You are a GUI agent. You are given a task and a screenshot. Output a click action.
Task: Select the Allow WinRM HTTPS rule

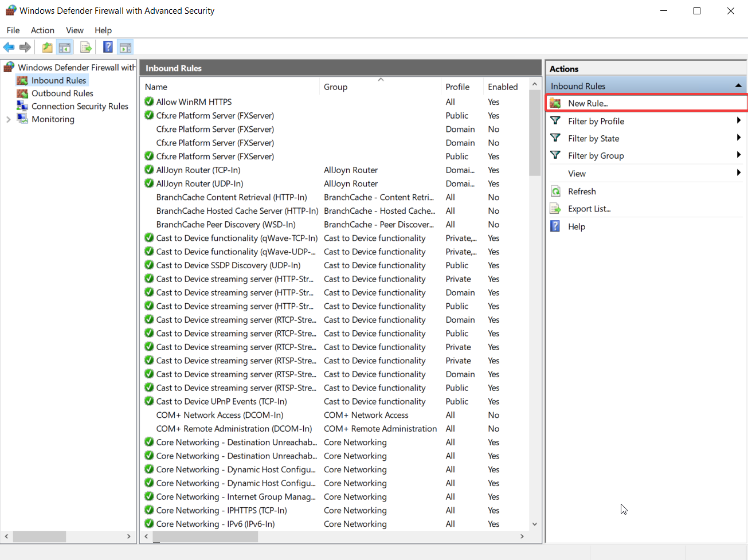pos(194,102)
